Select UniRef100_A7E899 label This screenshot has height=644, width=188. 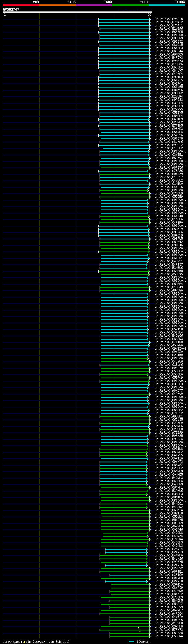(x=169, y=433)
